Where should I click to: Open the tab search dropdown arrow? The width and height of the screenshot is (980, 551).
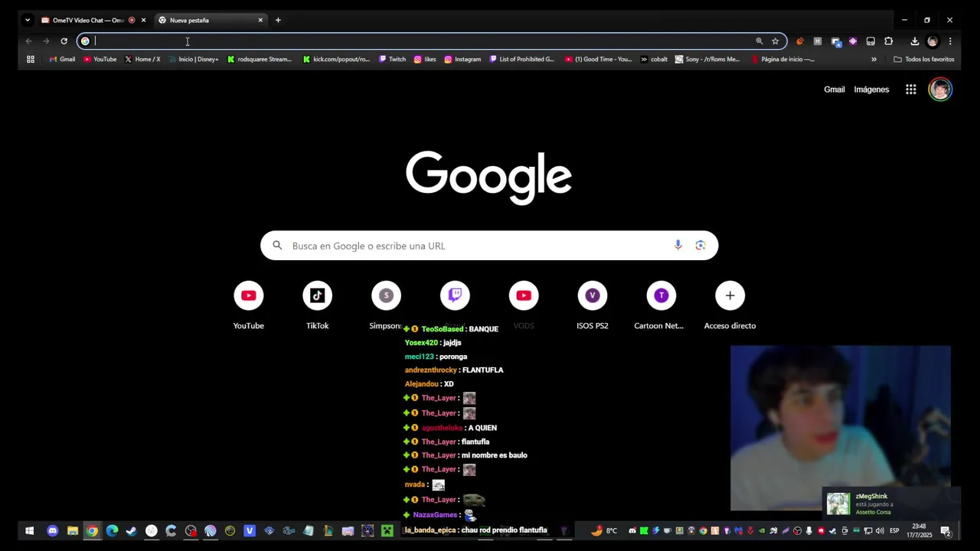pos(28,20)
